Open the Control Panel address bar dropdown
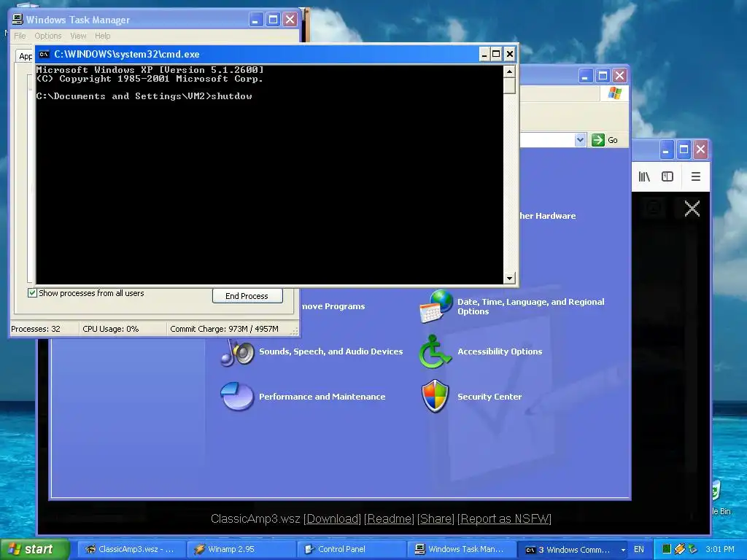The image size is (747, 560). 580,140
